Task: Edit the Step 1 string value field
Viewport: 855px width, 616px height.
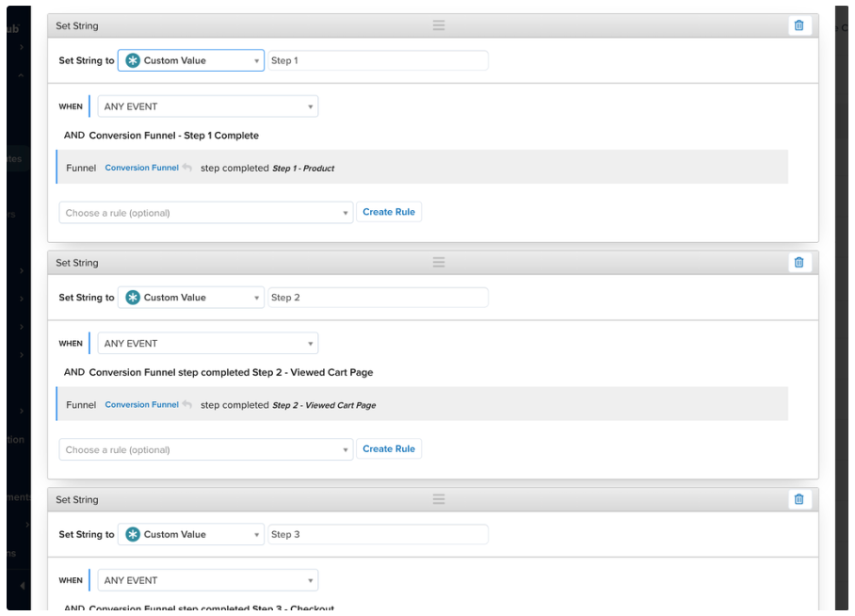Action: click(x=378, y=60)
